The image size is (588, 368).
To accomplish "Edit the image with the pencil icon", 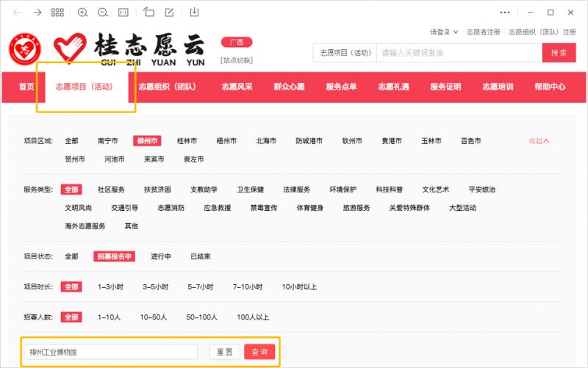I will pos(169,12).
